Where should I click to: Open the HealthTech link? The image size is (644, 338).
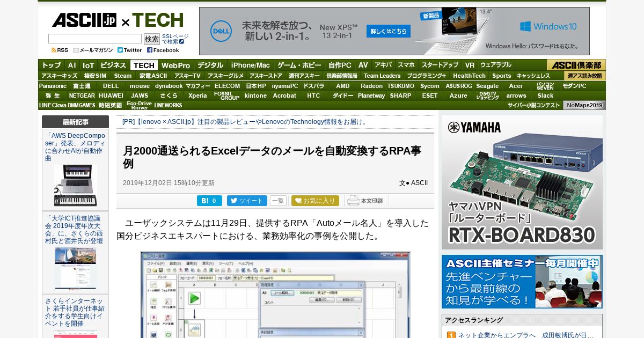point(469,76)
